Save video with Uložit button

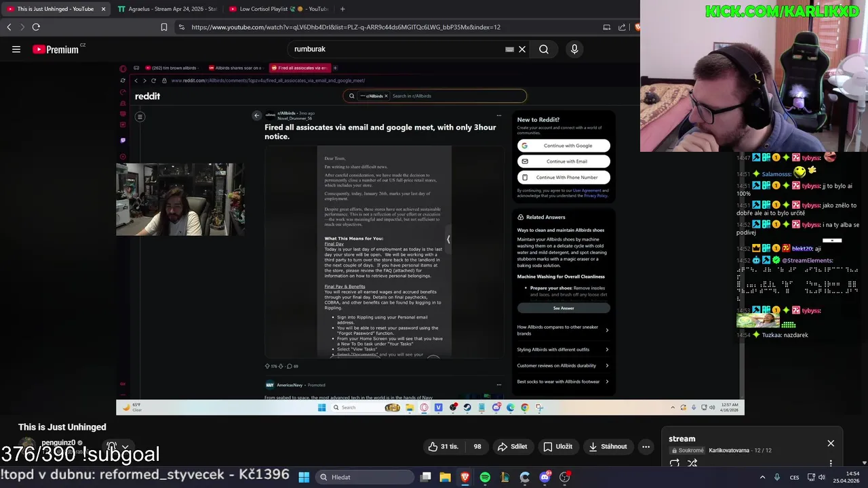coord(557,447)
